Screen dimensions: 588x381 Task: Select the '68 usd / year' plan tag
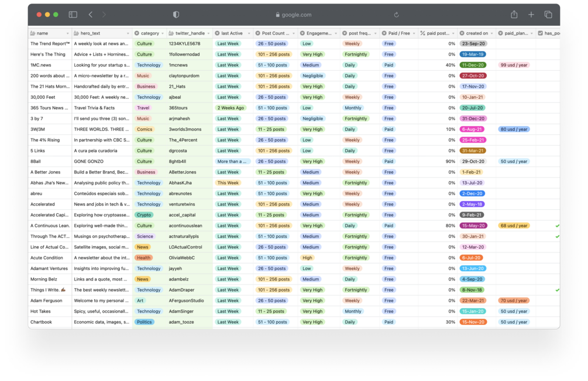(x=514, y=226)
